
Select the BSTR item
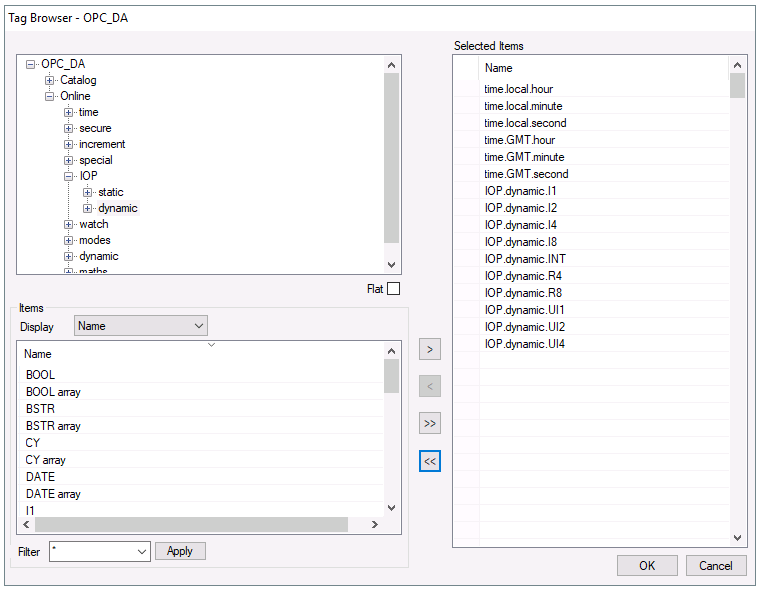(x=201, y=409)
